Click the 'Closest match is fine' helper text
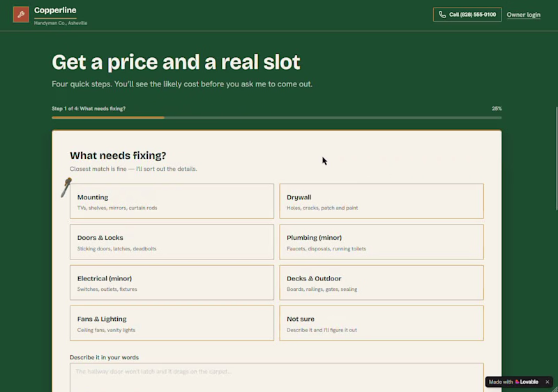 tap(133, 169)
